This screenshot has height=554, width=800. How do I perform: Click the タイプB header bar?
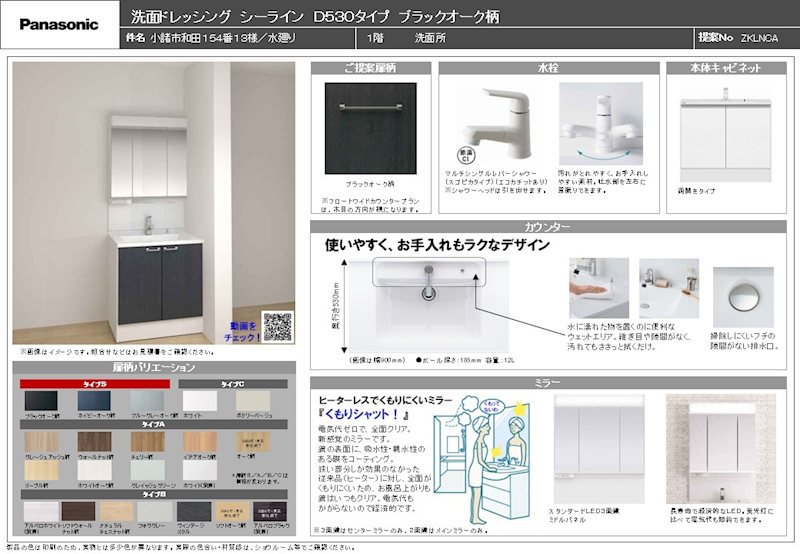[x=154, y=494]
